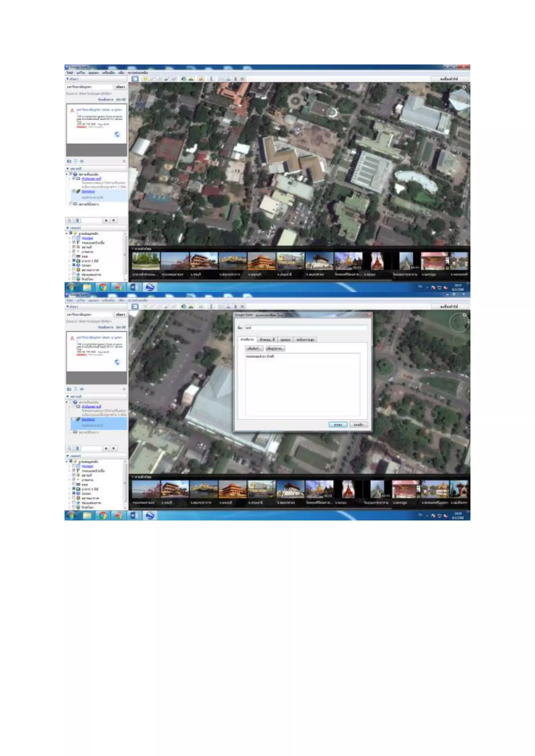Click globe icon in upper window search result
The image size is (535, 756).
click(x=117, y=134)
